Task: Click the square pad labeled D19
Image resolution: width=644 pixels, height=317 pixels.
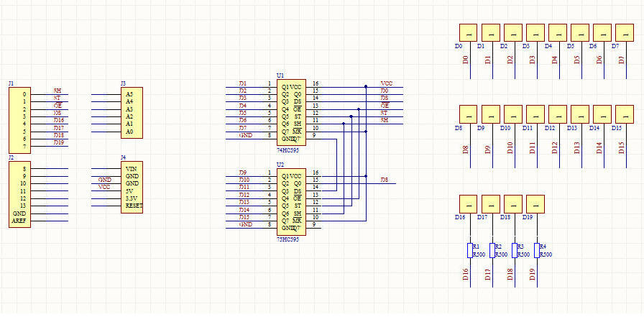Action: click(535, 203)
